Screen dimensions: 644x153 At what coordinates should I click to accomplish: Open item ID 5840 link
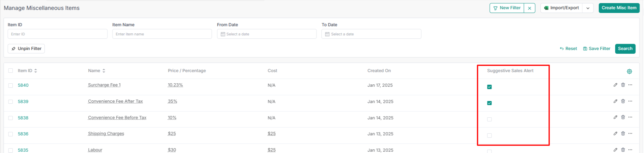click(23, 85)
